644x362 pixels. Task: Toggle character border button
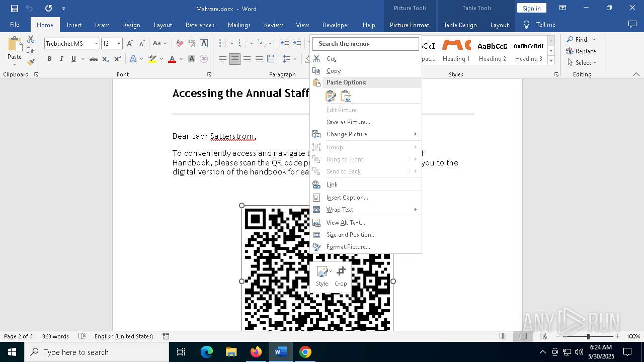pos(204,44)
